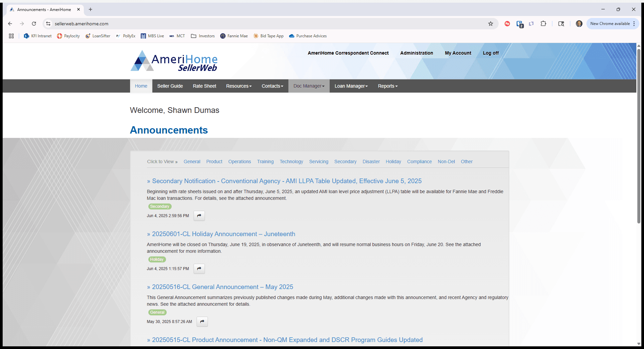
Task: Close the Announcements - AmeriHome tab
Action: pyautogui.click(x=79, y=9)
